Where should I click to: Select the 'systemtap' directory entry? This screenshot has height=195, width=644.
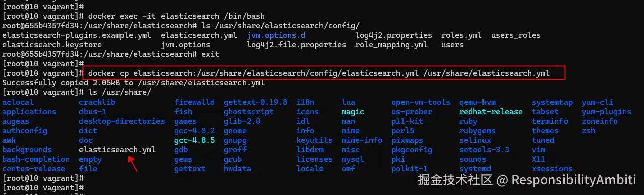pyautogui.click(x=552, y=102)
